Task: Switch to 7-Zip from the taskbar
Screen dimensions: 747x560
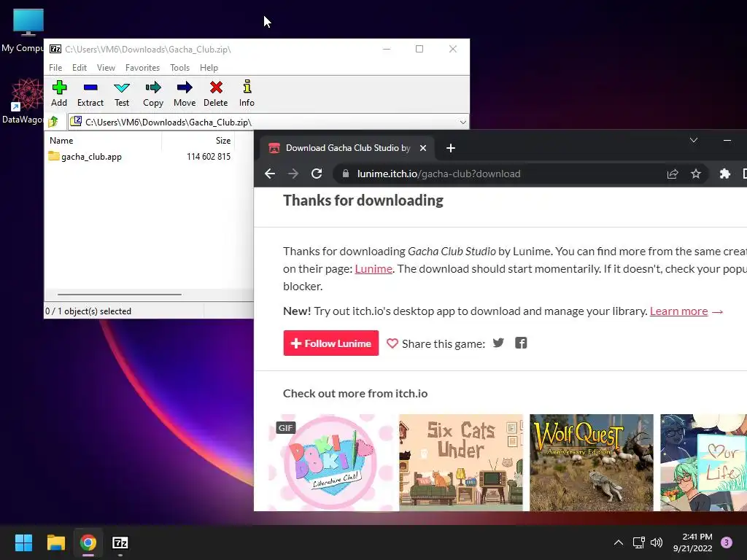Action: [x=120, y=542]
